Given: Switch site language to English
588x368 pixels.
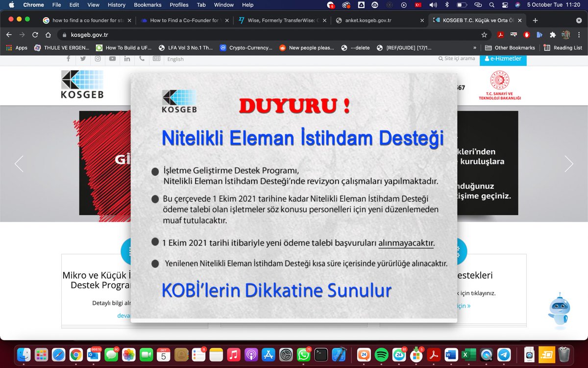Looking at the screenshot, I should 175,59.
